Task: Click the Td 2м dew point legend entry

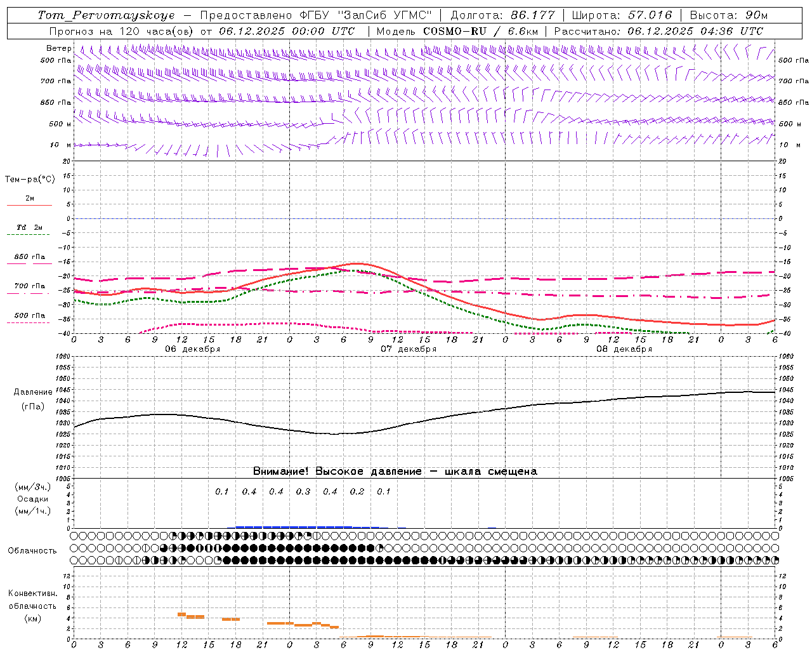Action: click(30, 227)
